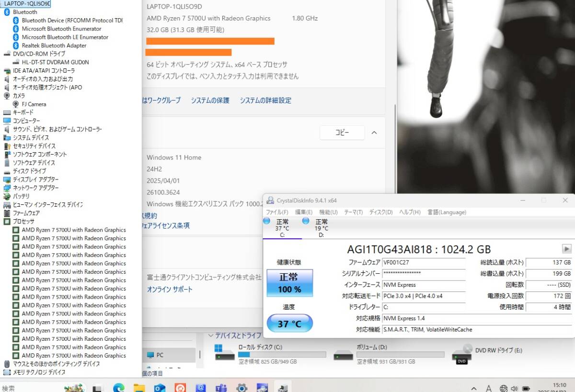Image resolution: width=575 pixels, height=392 pixels.
Task: Open the ヘルプ(H) menu in CrystalDiskInfo
Action: point(410,212)
